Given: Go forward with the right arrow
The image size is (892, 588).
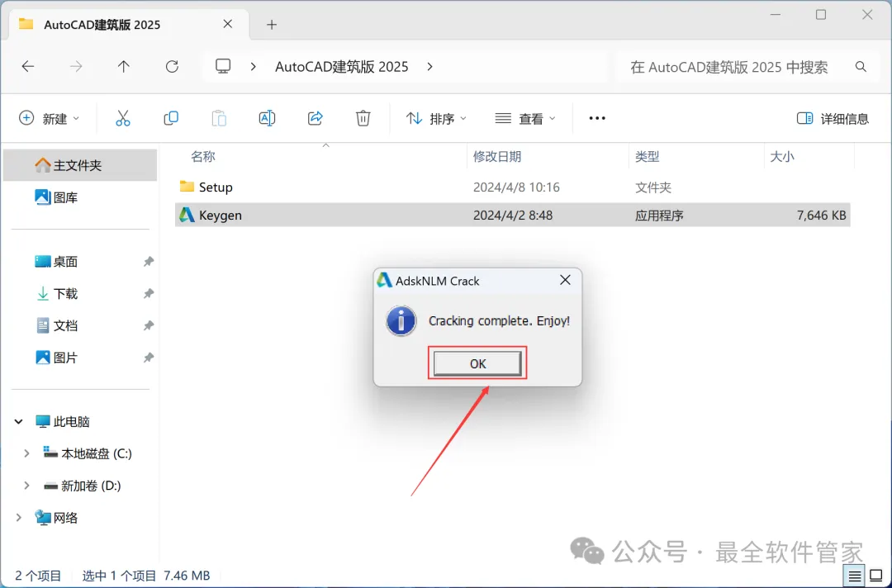Looking at the screenshot, I should (76, 67).
